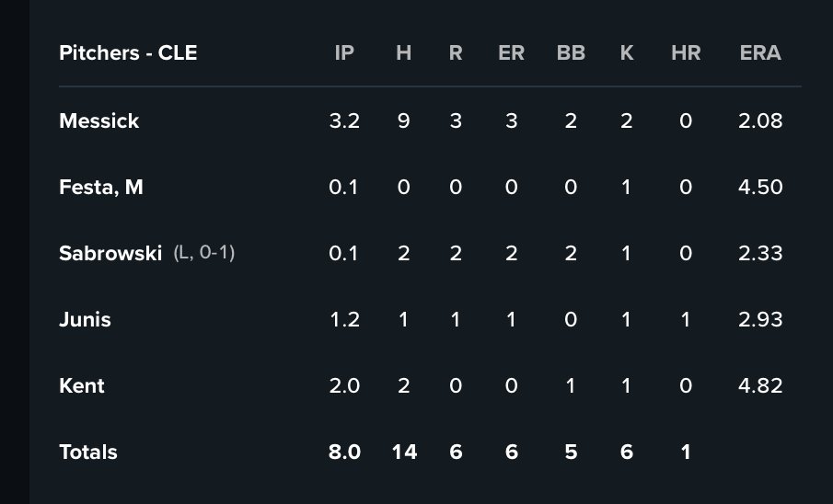Click the ERA column header
Viewport: 833px width, 504px height.
760,52
